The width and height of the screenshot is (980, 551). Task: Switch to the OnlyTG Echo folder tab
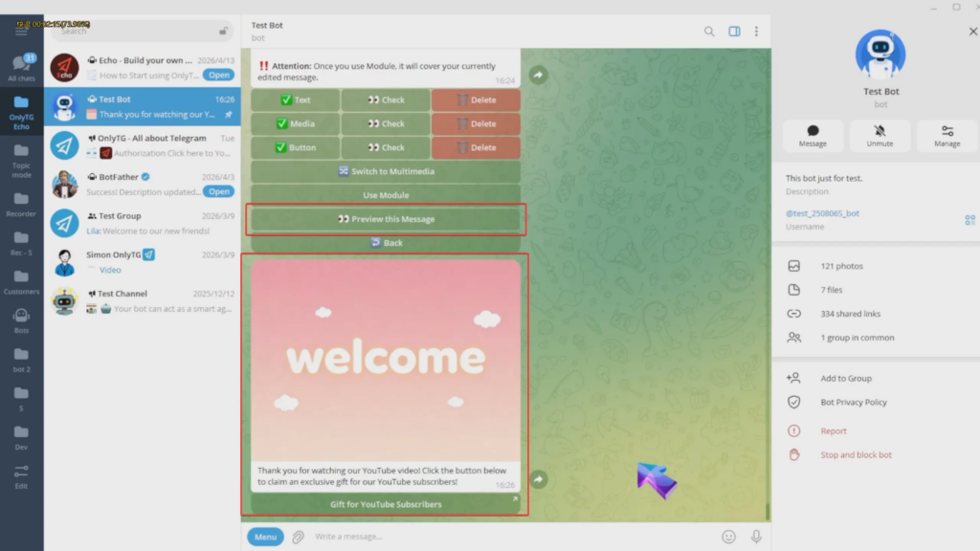21,110
